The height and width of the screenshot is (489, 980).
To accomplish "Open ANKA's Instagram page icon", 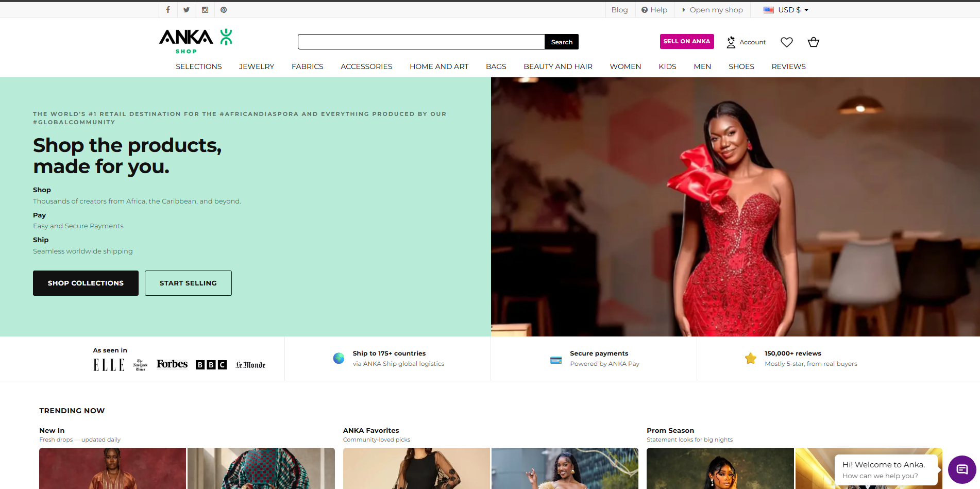I will coord(205,10).
